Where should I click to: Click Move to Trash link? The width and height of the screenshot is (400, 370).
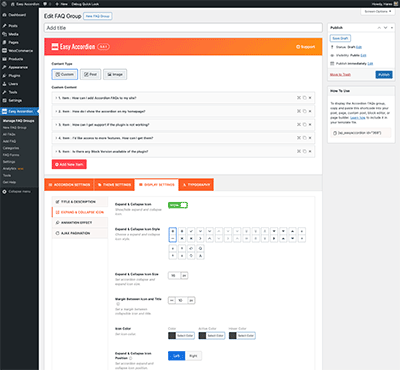click(340, 75)
